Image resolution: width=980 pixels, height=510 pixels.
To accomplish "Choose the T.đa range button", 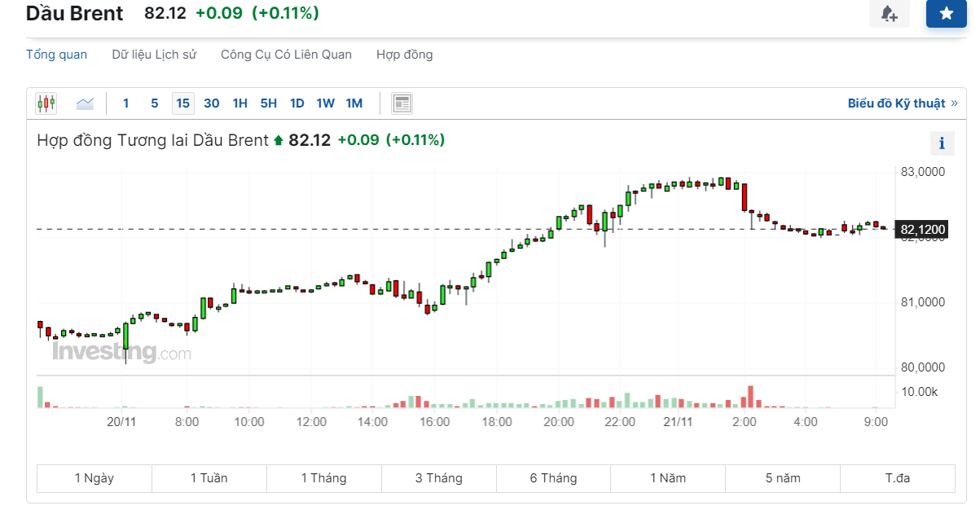I will [898, 478].
